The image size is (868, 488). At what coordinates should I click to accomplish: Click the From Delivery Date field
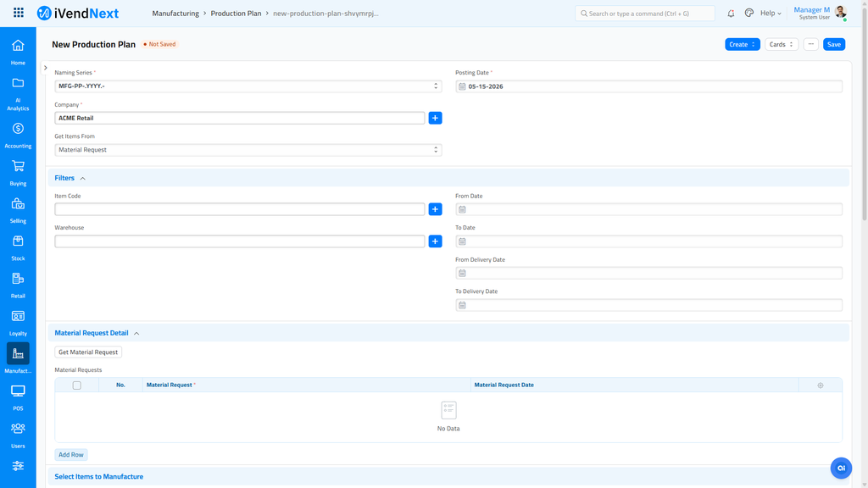point(648,273)
